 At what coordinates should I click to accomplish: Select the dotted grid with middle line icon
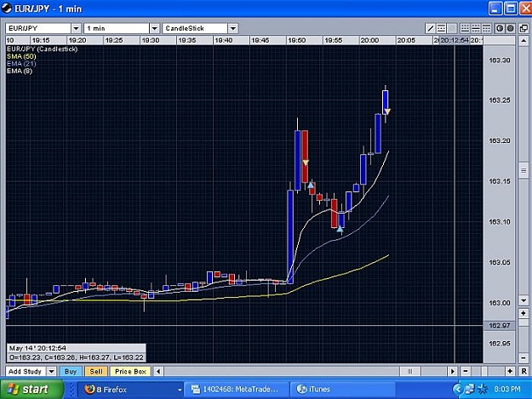476,28
